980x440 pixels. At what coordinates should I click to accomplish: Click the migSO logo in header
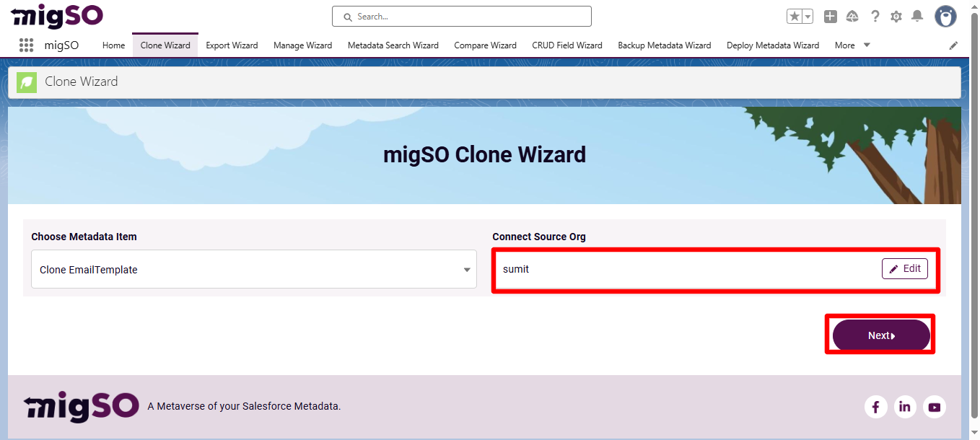click(x=58, y=15)
